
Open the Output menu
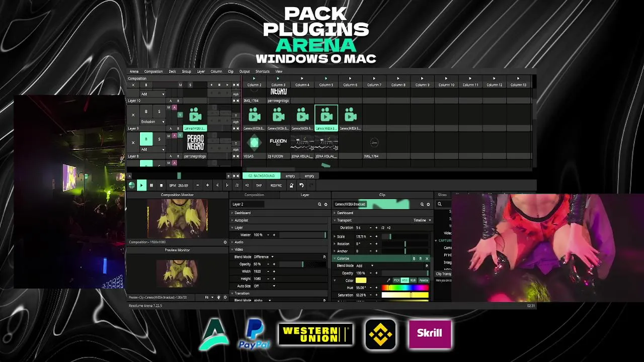[245, 71]
